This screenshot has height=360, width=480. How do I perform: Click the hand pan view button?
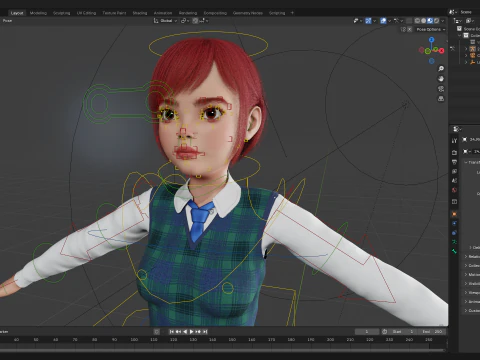pos(441,79)
